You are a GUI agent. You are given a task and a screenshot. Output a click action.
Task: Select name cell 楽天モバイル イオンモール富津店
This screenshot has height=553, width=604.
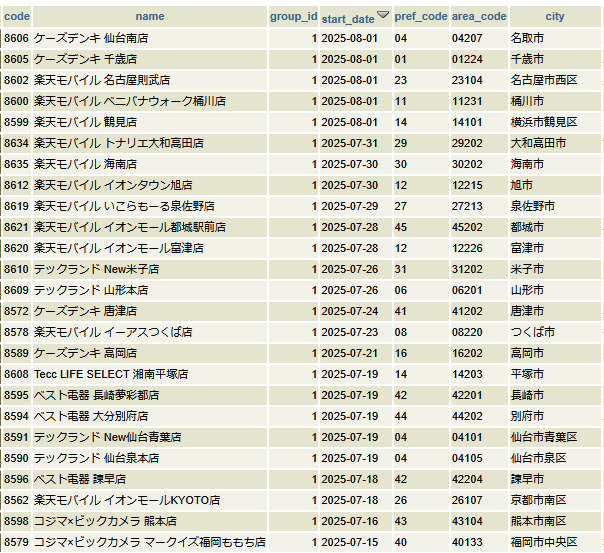pos(150,248)
